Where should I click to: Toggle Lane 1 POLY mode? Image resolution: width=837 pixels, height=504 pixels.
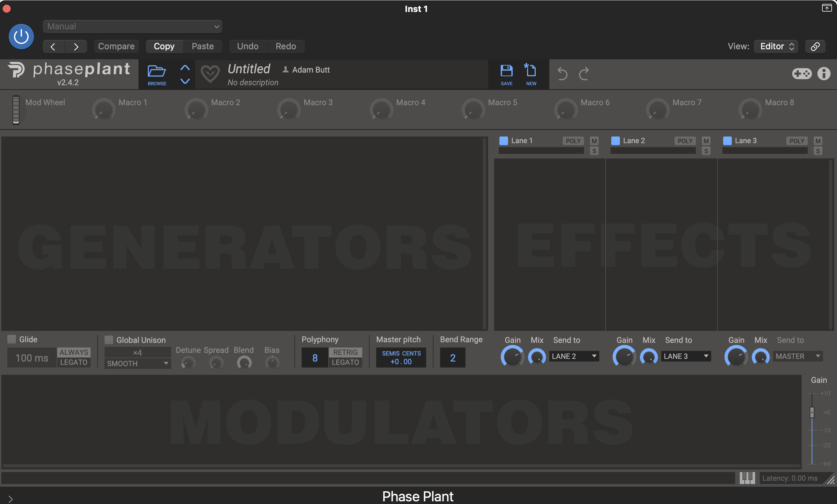[573, 140]
